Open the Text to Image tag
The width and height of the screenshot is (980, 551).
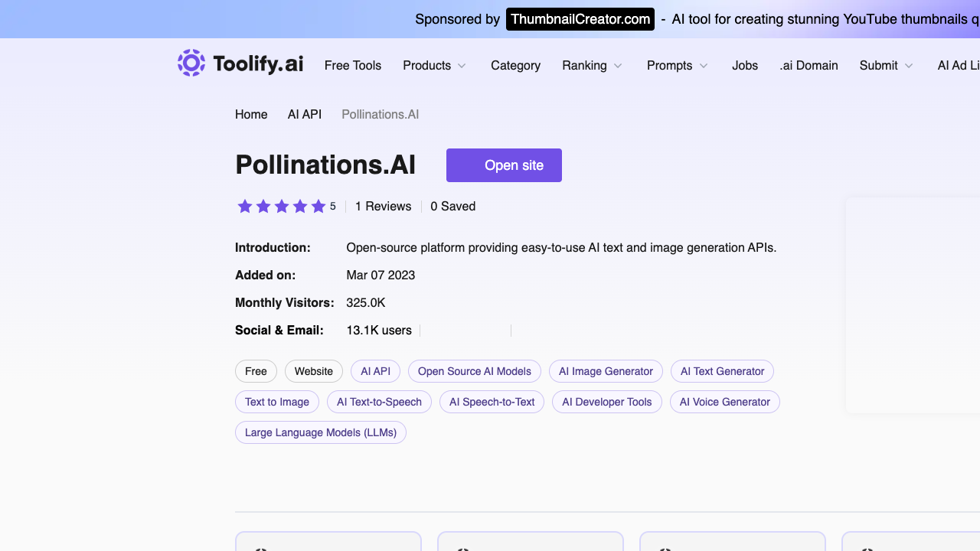277,402
